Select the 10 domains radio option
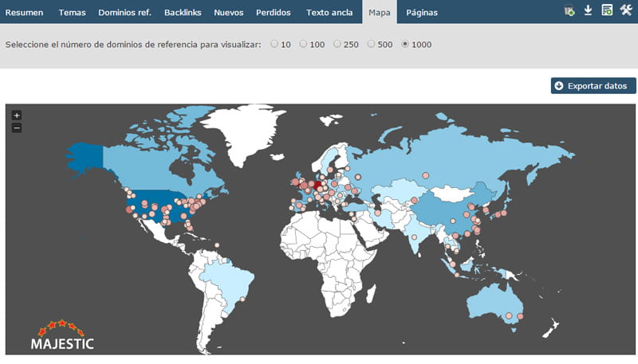Viewport: 638px width, 364px height. (x=274, y=45)
